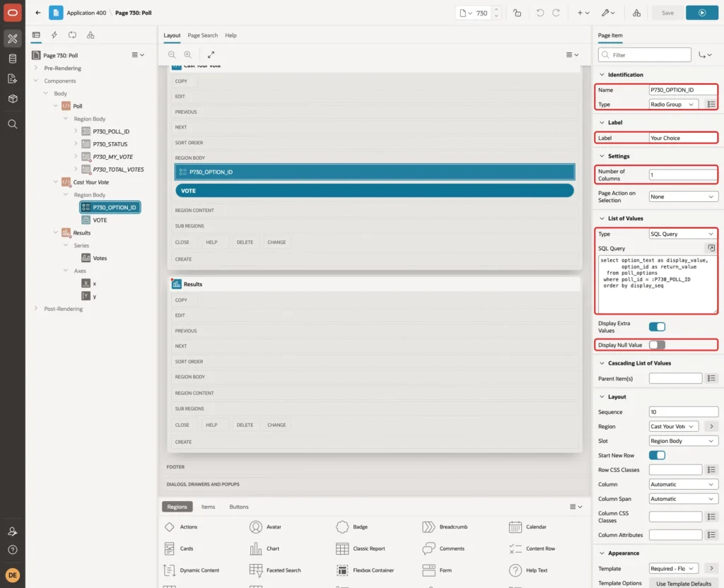Open List of Values Type dropdown
Viewport: 724px width, 588px height.
point(684,234)
